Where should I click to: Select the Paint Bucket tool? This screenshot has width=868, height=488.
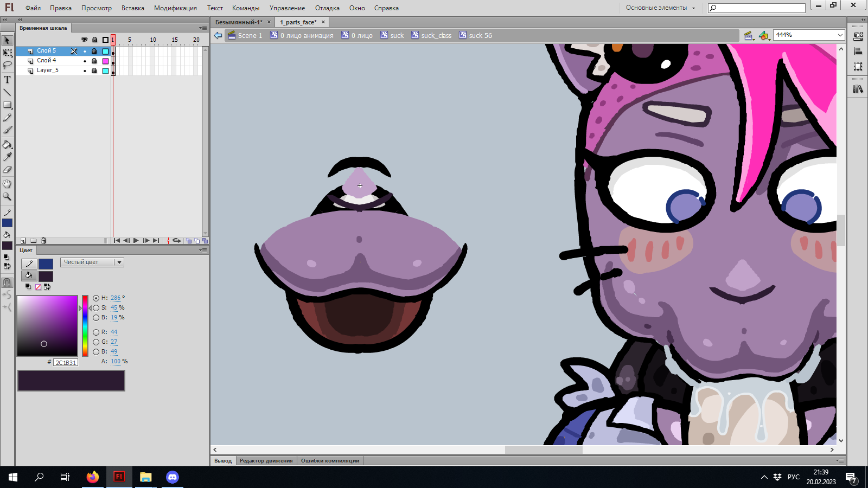[7, 144]
